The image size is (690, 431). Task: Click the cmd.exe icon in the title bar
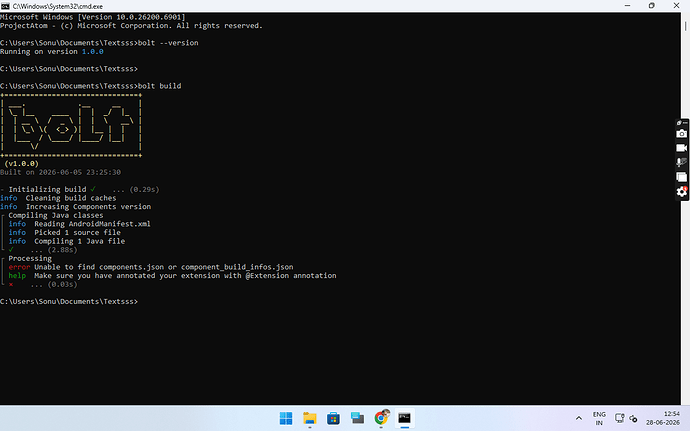(x=5, y=6)
